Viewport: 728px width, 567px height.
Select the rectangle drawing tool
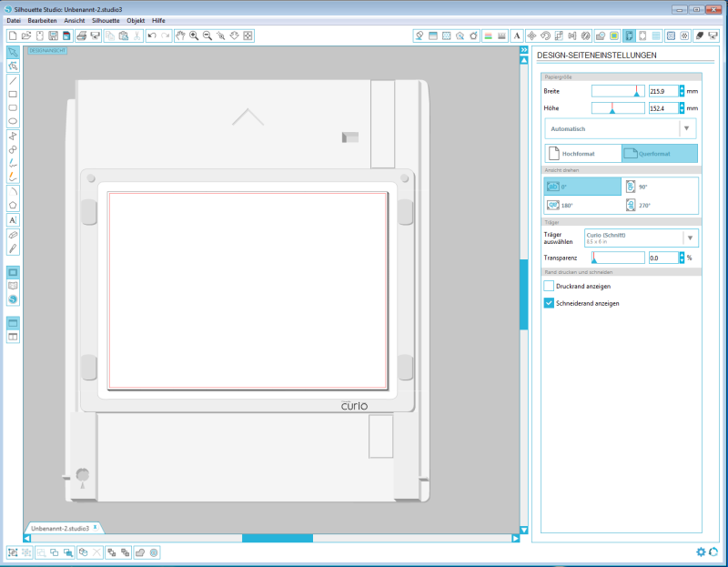[13, 95]
